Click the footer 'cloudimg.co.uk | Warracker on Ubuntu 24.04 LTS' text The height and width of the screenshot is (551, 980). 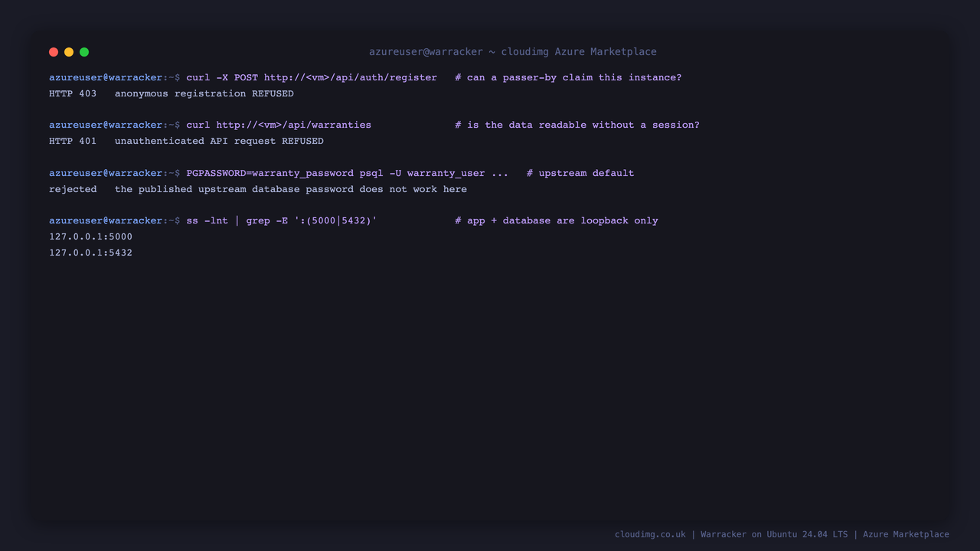coord(731,534)
